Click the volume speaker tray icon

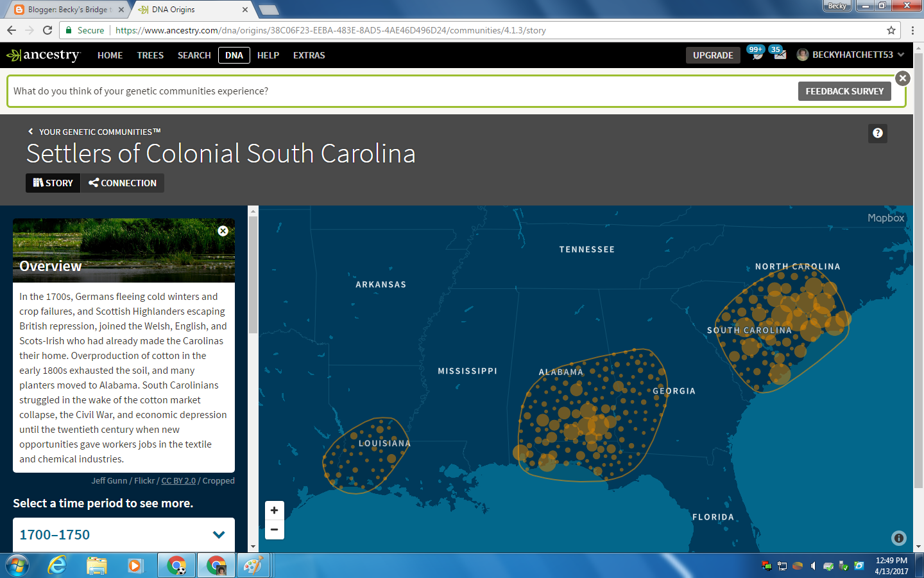[813, 566]
